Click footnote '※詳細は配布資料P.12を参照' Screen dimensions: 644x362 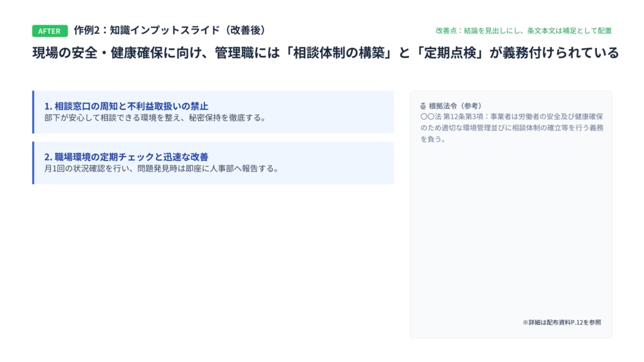[562, 322]
